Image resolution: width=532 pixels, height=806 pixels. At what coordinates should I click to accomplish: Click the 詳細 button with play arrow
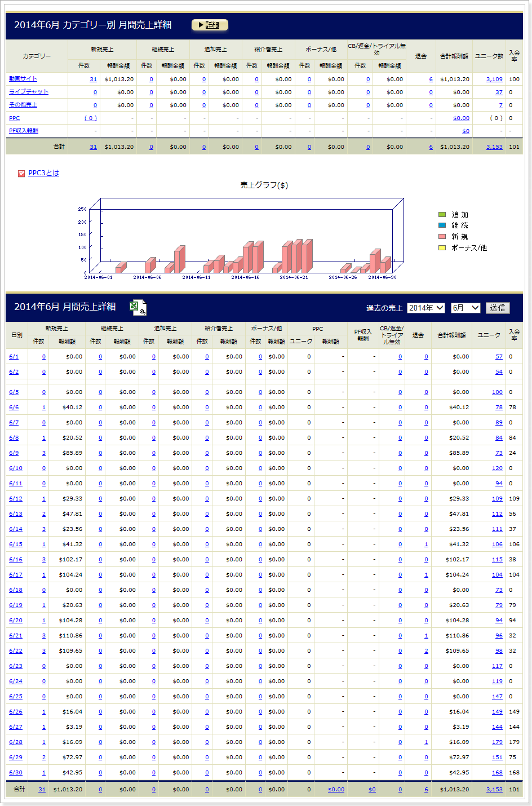pyautogui.click(x=210, y=25)
